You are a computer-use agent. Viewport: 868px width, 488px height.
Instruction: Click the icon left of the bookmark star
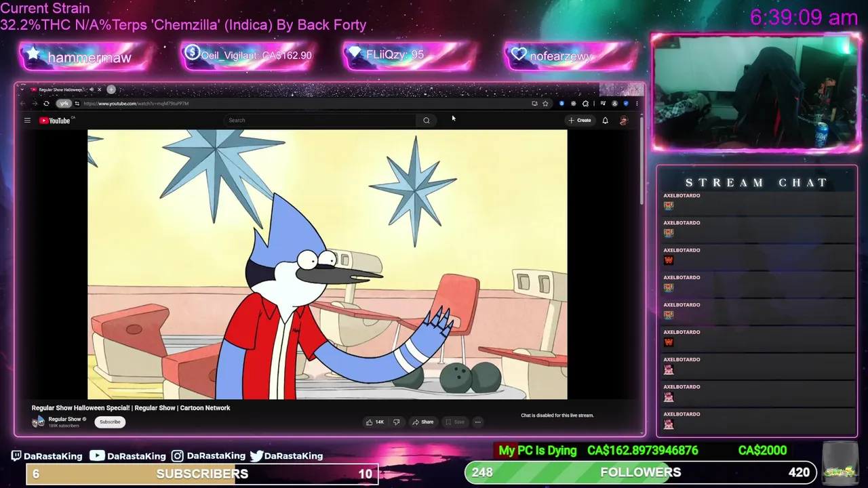(534, 104)
